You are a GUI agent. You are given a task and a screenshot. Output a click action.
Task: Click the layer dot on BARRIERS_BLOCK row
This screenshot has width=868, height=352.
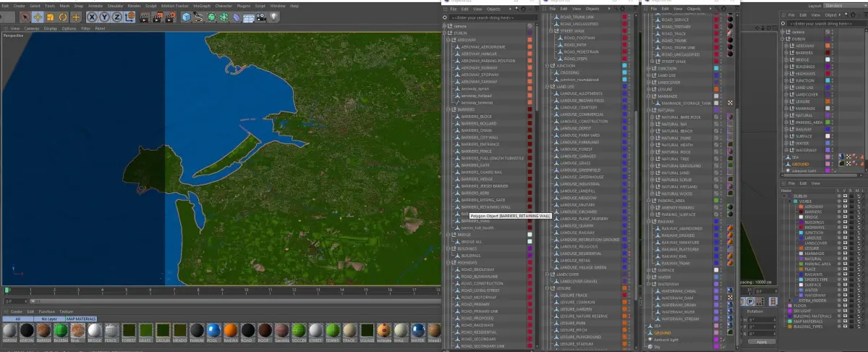(529, 116)
